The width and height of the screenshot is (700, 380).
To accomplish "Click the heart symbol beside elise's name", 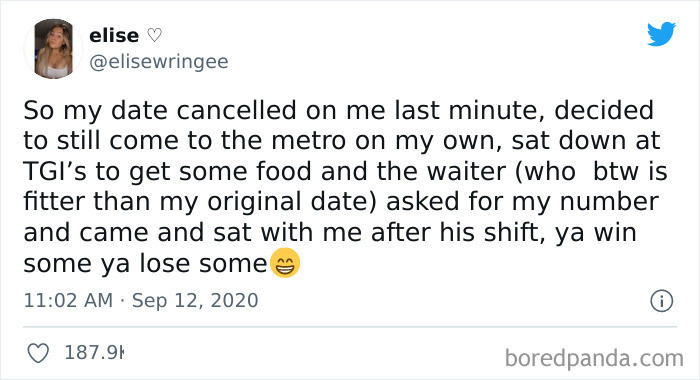I will tap(154, 35).
